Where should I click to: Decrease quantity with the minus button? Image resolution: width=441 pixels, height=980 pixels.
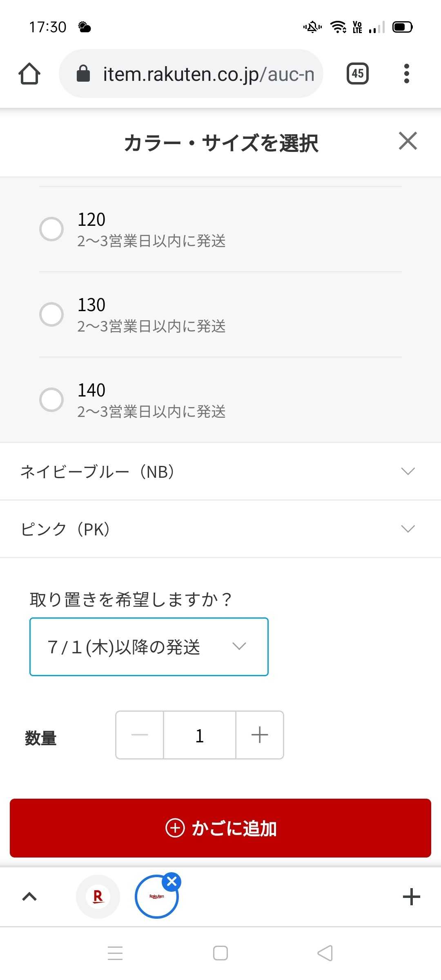point(140,735)
